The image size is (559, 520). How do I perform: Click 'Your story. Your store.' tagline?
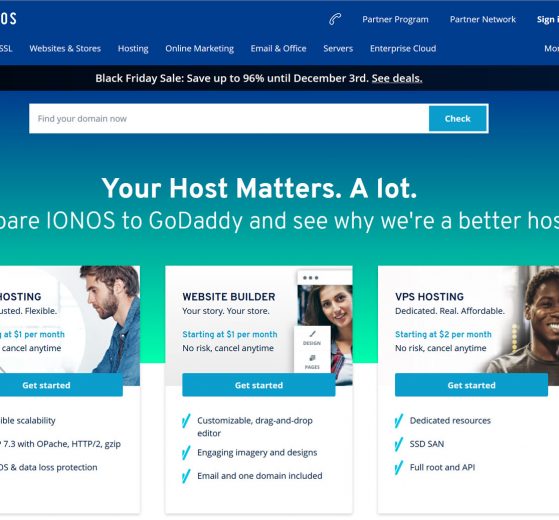[226, 311]
